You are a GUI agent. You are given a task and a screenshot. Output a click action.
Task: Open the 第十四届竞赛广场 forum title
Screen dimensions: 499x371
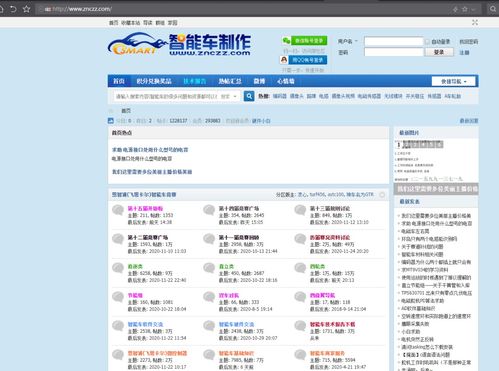tap(239, 208)
